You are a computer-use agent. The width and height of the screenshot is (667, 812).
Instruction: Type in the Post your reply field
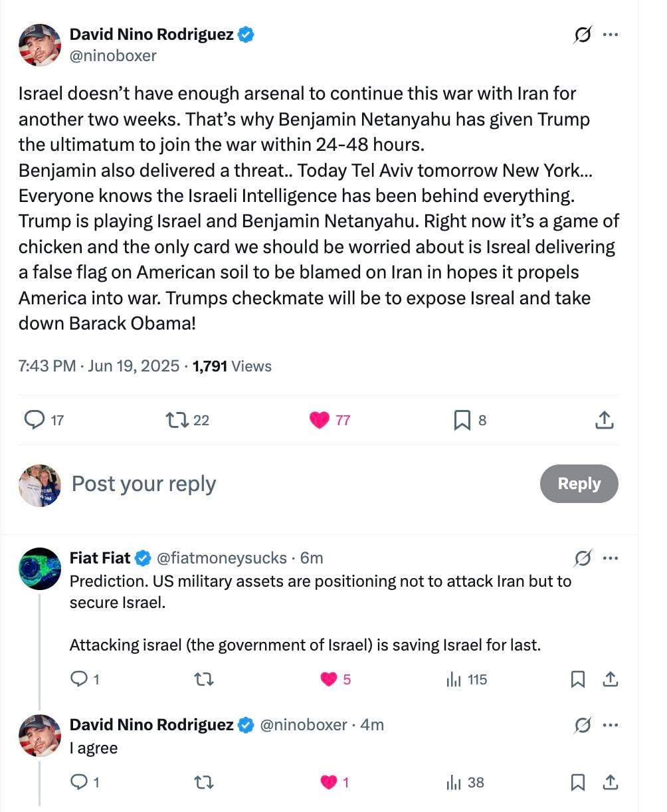266,484
